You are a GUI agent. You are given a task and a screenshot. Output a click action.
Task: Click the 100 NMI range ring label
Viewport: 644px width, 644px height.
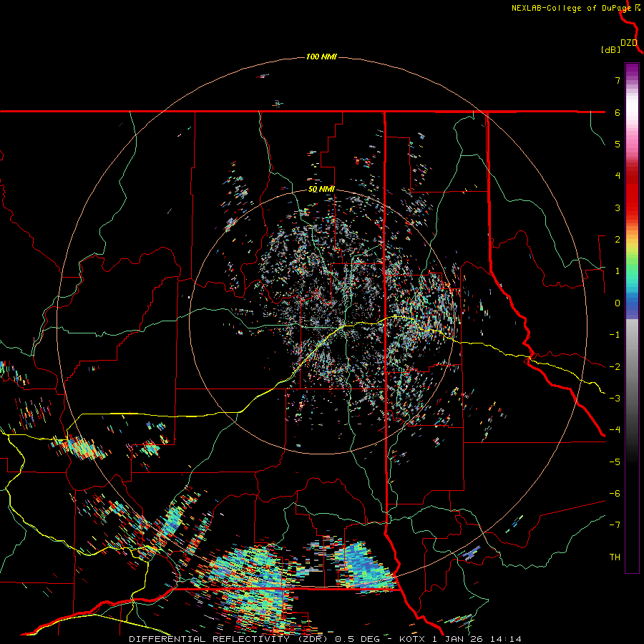tap(321, 57)
